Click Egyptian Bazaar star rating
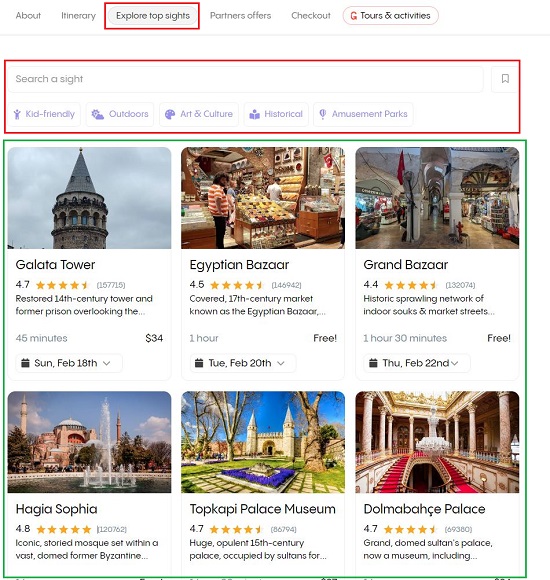The width and height of the screenshot is (550, 580). coord(237,285)
